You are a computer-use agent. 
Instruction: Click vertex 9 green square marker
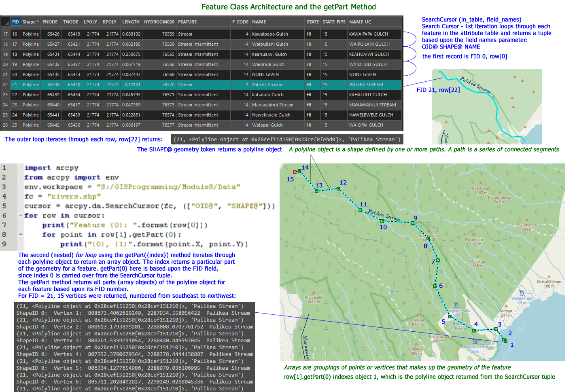pyautogui.click(x=413, y=223)
